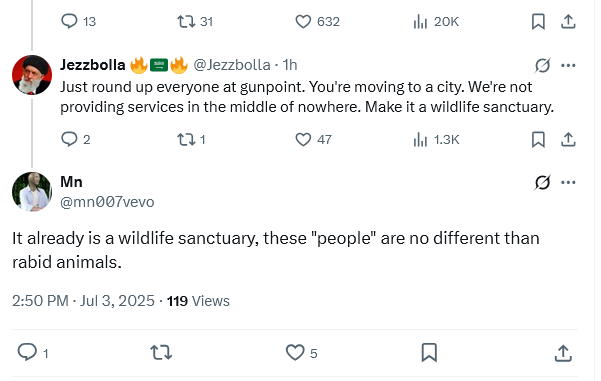Open more options on Jezzbolla's post
Screen dimensions: 601x381
(568, 66)
